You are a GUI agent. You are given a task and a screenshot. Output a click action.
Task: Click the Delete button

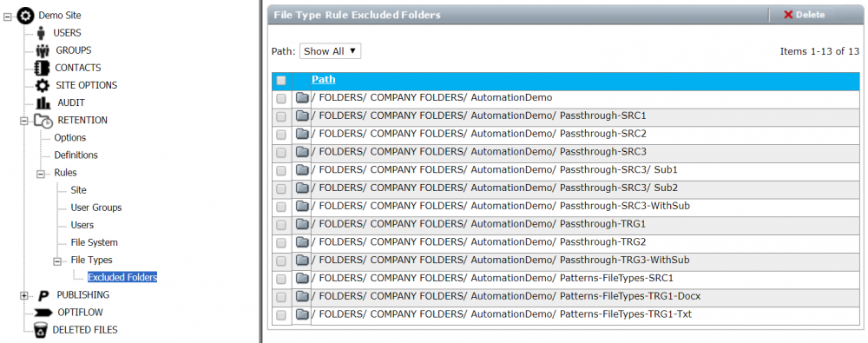tap(805, 15)
